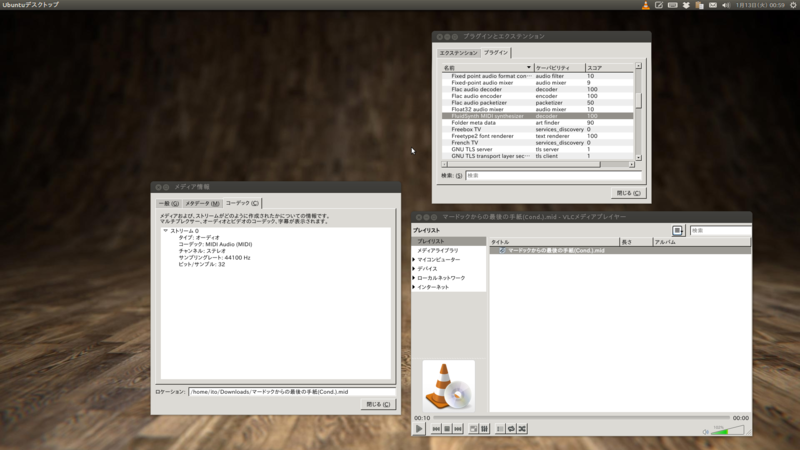The width and height of the screenshot is (800, 450).
Task: Toggle fullscreen in the VLC control bar
Action: (473, 429)
